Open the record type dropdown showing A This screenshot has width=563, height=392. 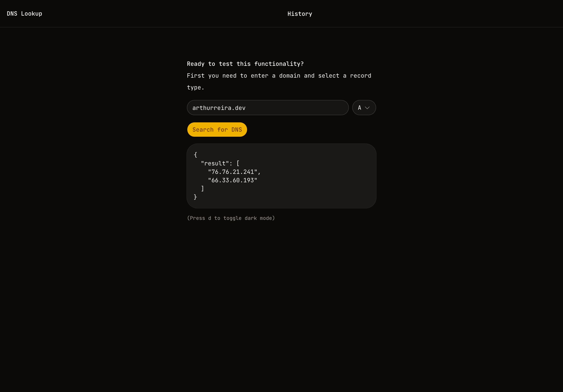pos(364,108)
